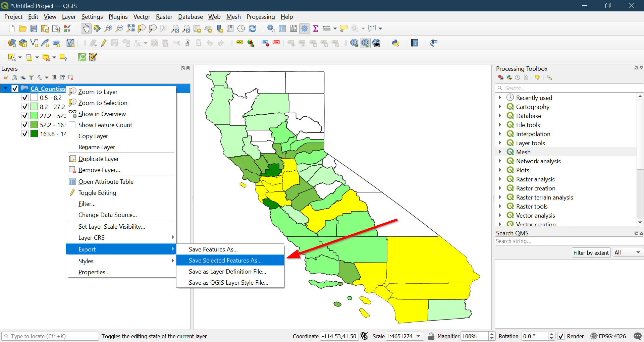
Task: Open the Processing menu in menu bar
Action: [260, 17]
